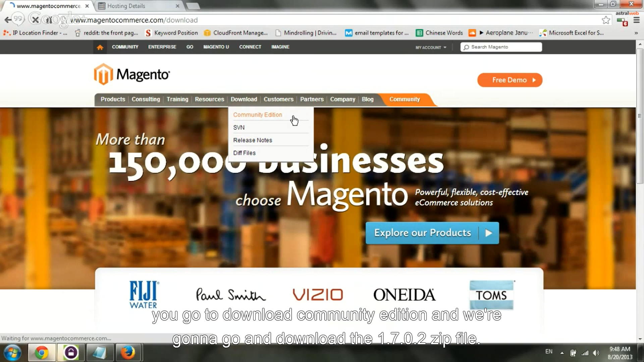Screen dimensions: 644x362
Task: Expand the bookmarks overflow chevron
Action: (636, 33)
